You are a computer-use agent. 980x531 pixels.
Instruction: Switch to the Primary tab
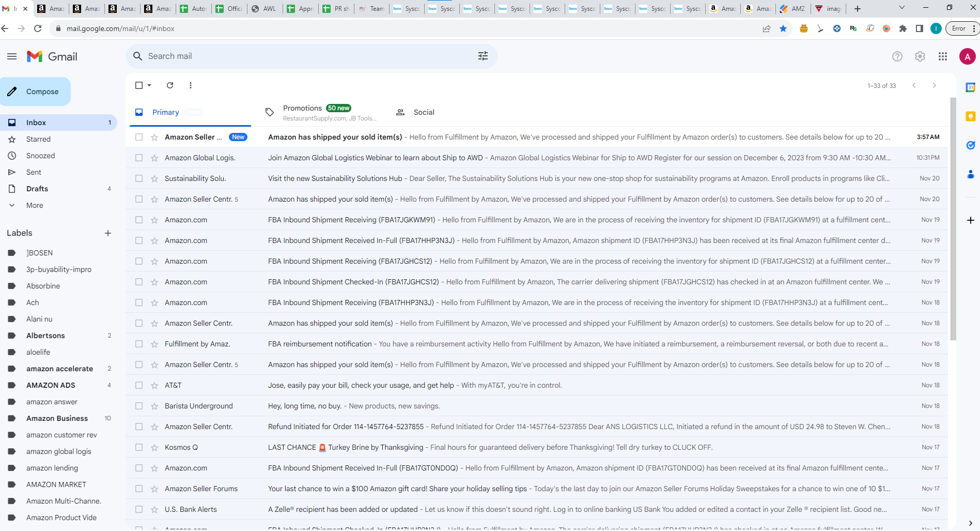(x=190, y=112)
